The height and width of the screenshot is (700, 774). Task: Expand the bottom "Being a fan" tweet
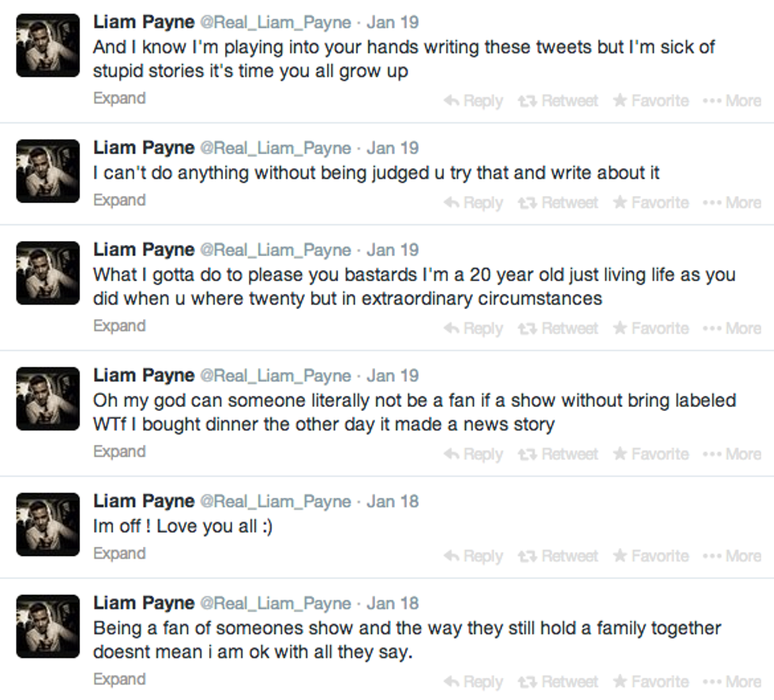[118, 679]
